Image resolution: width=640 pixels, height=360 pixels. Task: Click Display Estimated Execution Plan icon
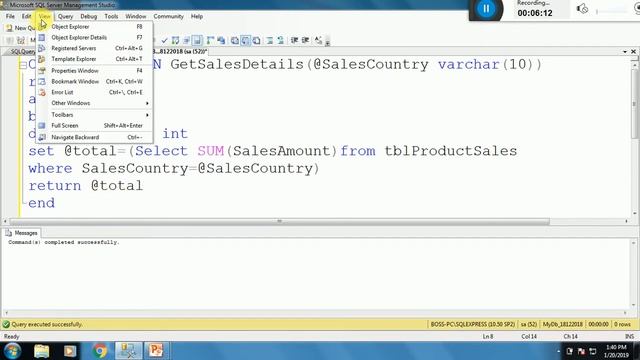tap(176, 40)
